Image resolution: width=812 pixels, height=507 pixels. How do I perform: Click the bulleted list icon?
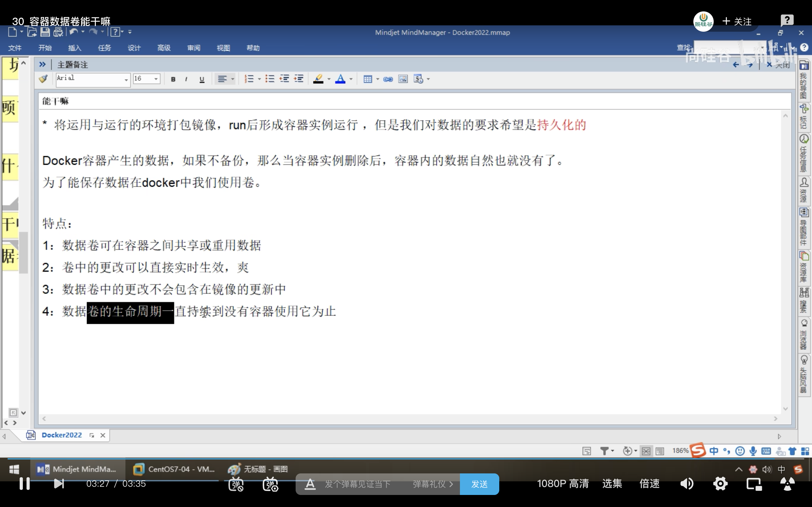coord(270,79)
